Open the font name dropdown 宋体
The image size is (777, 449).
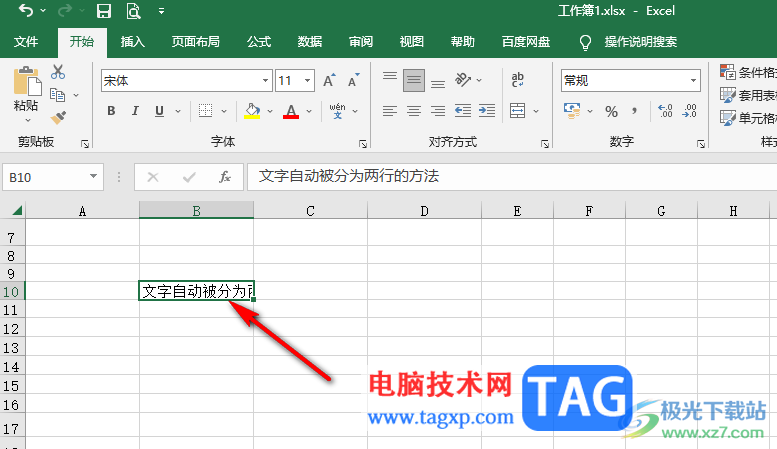[x=266, y=80]
